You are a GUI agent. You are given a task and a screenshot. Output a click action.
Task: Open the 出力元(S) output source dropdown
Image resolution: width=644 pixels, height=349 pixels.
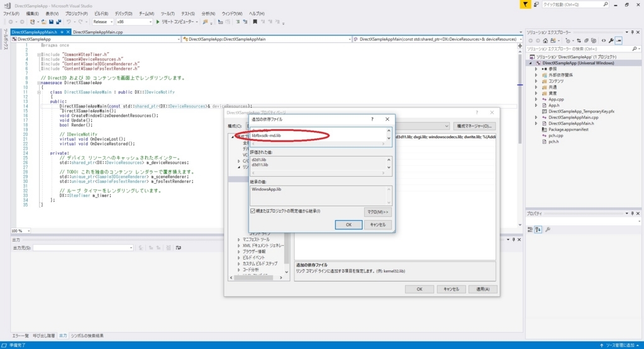coord(83,248)
